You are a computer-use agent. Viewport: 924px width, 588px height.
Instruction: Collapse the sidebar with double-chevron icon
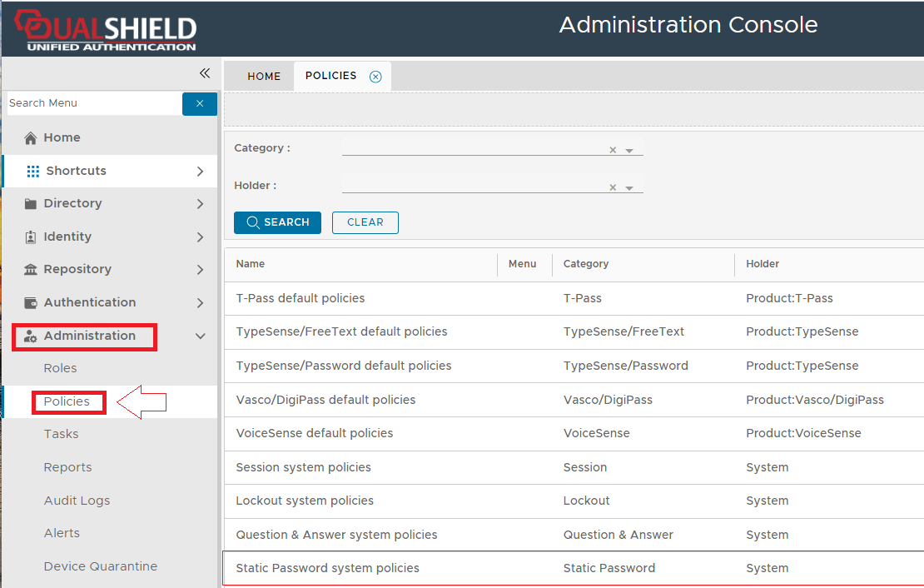(x=204, y=73)
